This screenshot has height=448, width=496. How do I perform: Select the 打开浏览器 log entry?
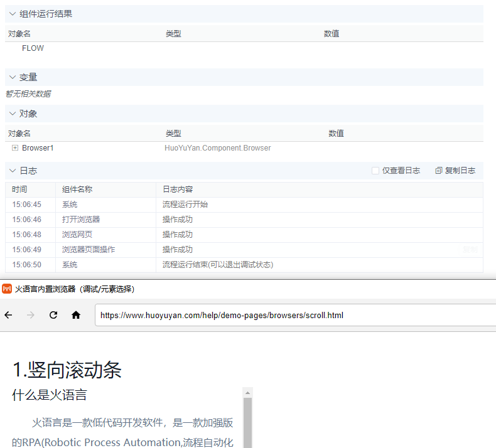[x=244, y=220]
